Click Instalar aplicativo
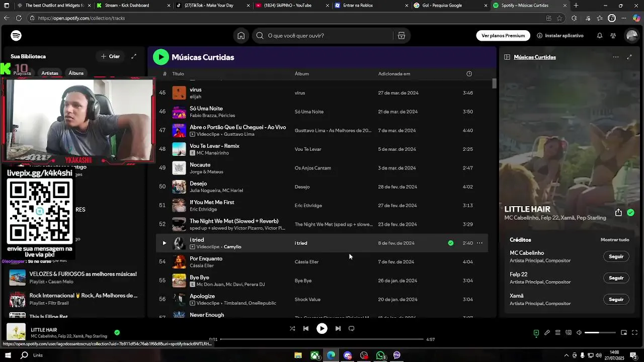This screenshot has width=644, height=362. 560,36
